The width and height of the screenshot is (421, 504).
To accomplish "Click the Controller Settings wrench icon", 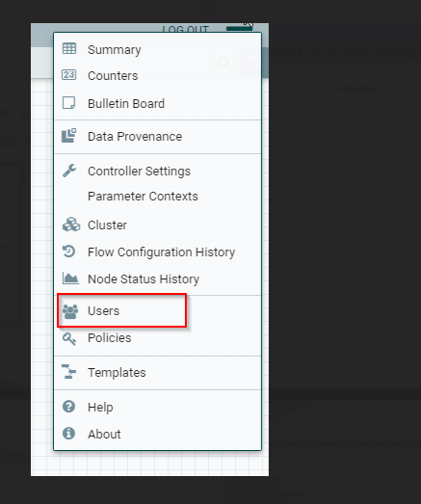I will tap(69, 171).
